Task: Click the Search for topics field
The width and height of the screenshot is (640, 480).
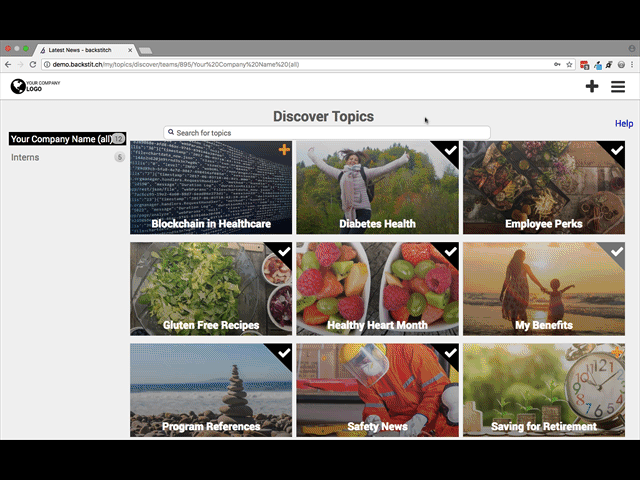Action: click(327, 133)
